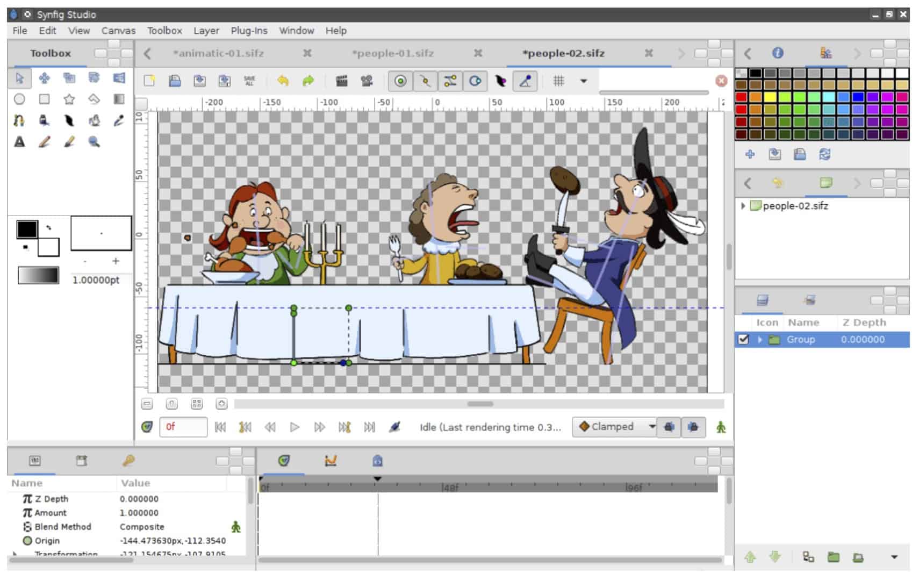Play the animation
The width and height of the screenshot is (919, 588).
tap(295, 427)
